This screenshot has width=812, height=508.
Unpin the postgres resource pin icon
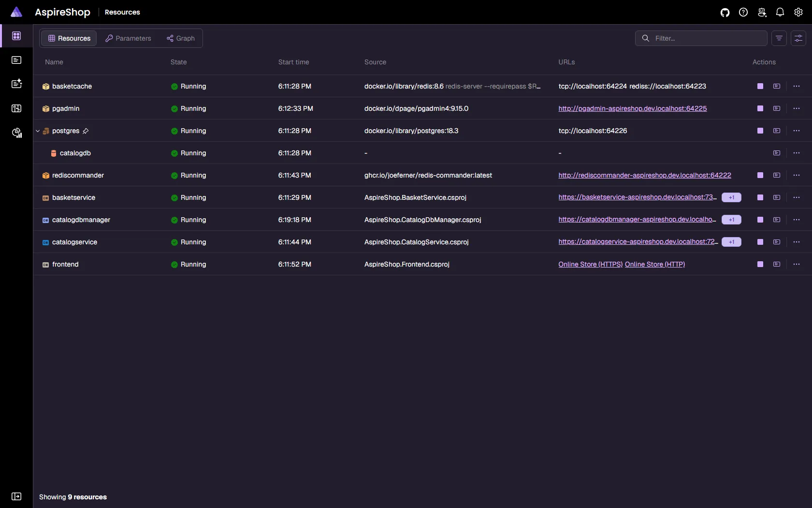(86, 131)
